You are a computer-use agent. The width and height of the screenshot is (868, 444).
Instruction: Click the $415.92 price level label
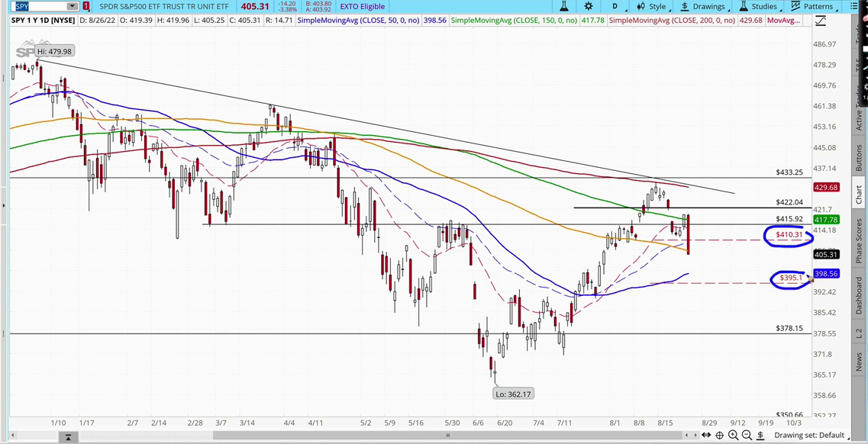[789, 219]
